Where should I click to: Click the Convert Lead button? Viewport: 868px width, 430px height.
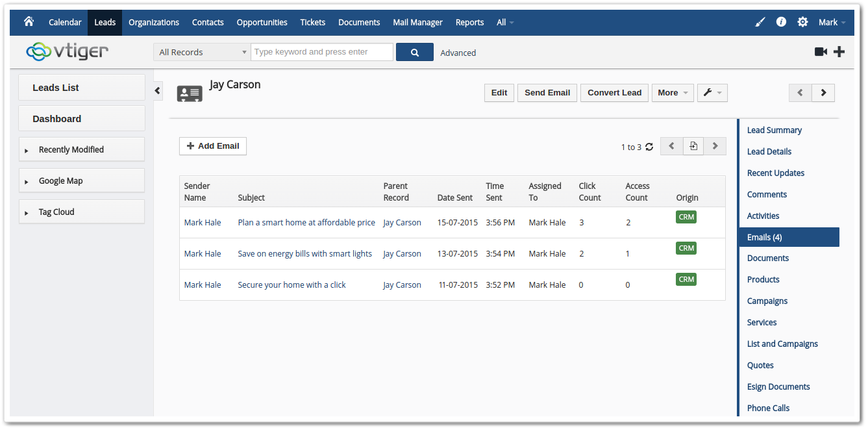click(x=614, y=92)
